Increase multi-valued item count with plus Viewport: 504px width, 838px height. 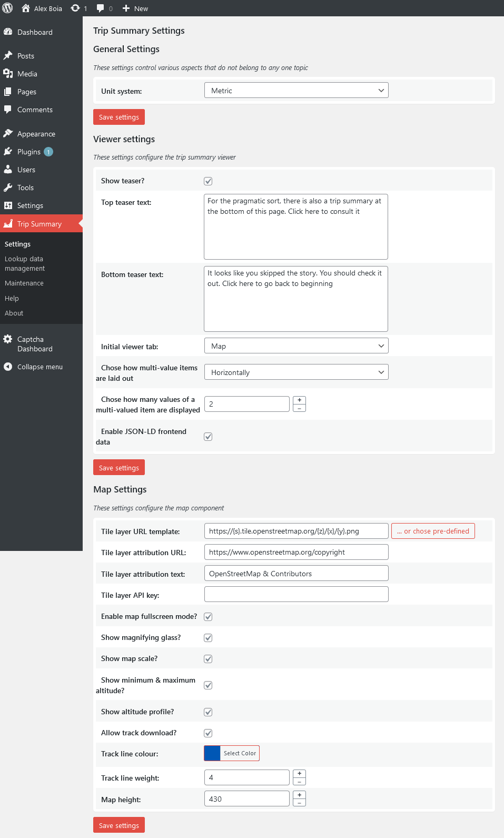[299, 400]
